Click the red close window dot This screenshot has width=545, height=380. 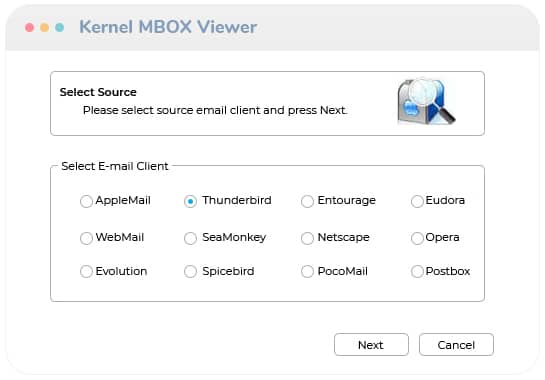point(30,27)
